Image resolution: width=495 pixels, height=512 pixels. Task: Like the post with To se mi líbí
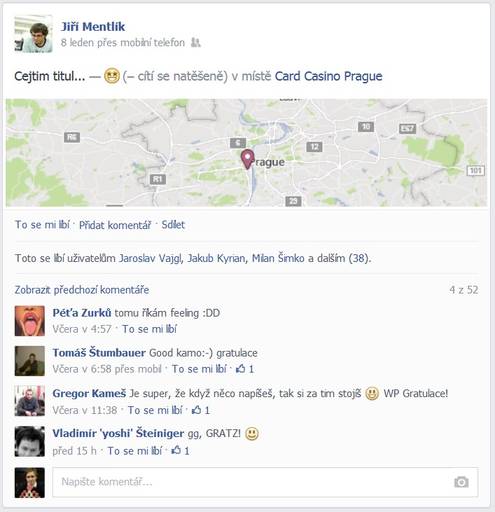point(42,225)
